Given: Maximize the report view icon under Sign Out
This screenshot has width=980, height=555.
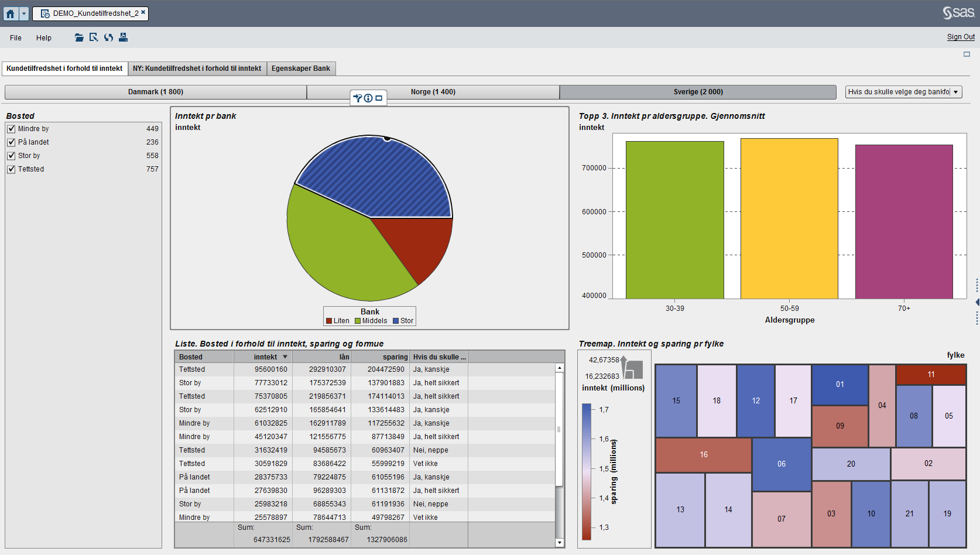Looking at the screenshot, I should (x=967, y=54).
